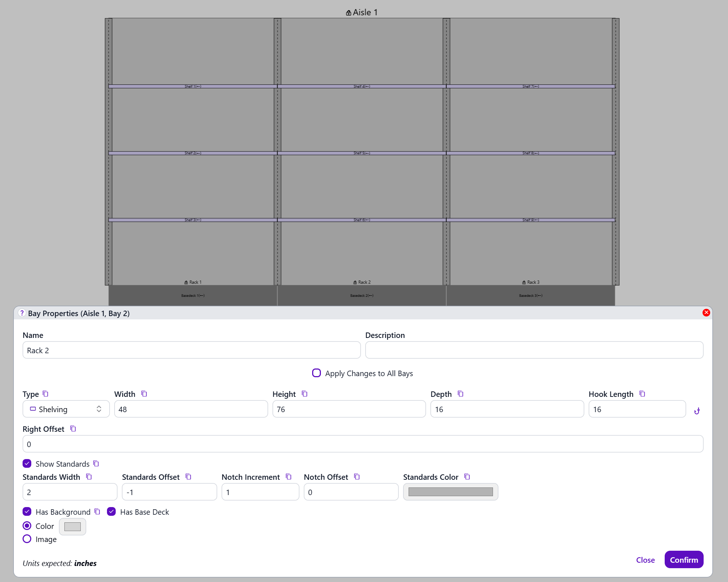Open the Type Shelving dropdown
Image resolution: width=728 pixels, height=582 pixels.
point(66,409)
